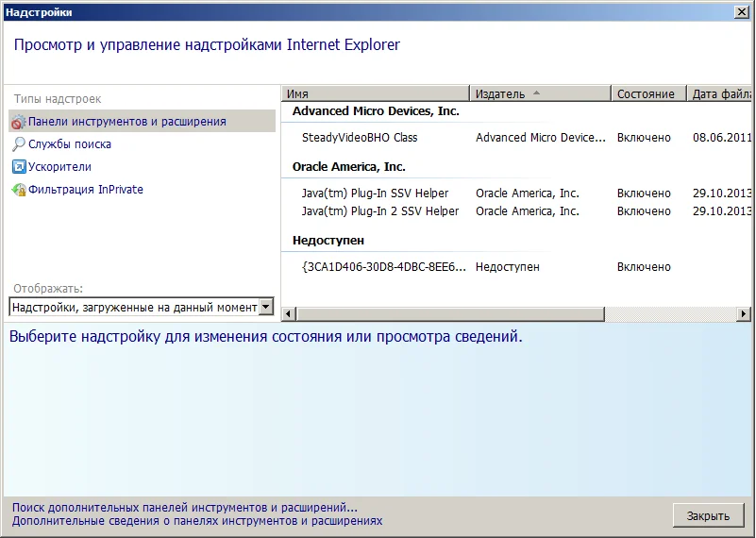
Task: Click publisher Advanced Micro Device... cell
Action: [x=541, y=138]
